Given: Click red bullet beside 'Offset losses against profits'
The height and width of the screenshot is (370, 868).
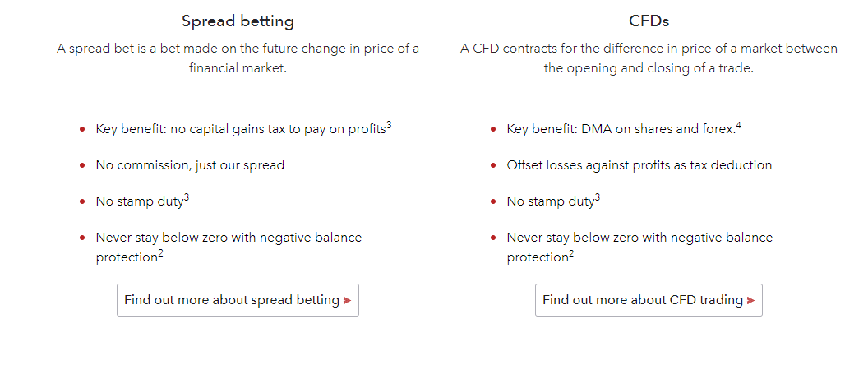Looking at the screenshot, I should click(x=493, y=165).
